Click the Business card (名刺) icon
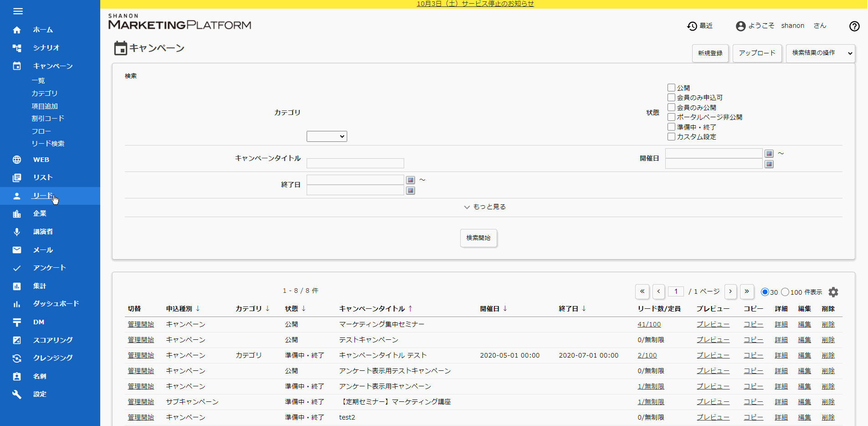This screenshot has width=868, height=426. [x=17, y=377]
